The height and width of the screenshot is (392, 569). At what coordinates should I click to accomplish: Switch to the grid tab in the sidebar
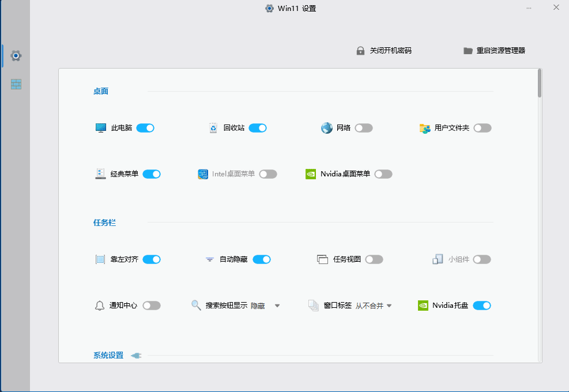click(16, 84)
